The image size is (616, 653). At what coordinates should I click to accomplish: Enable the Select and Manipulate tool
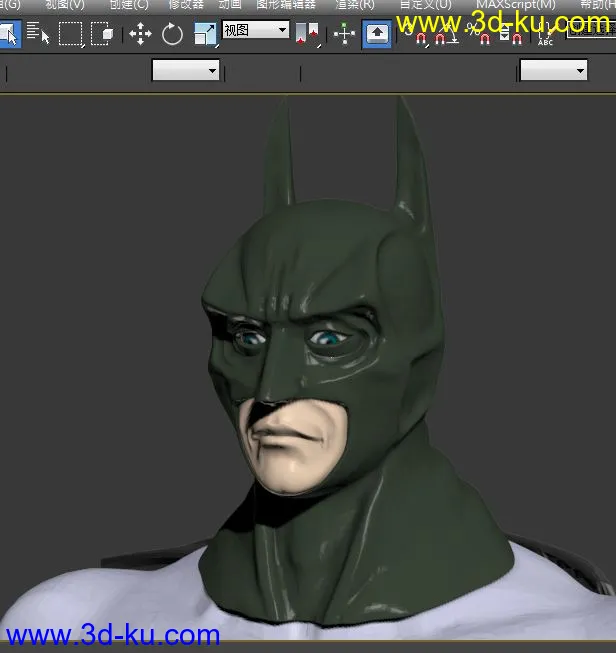click(344, 34)
